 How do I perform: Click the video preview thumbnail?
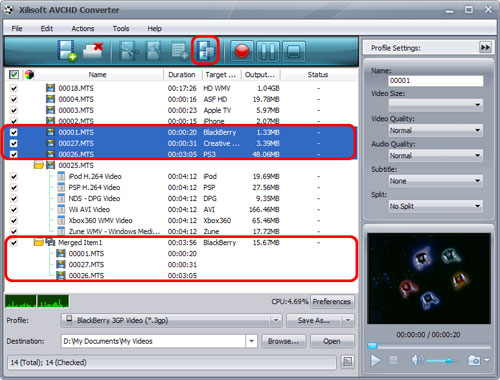click(429, 278)
